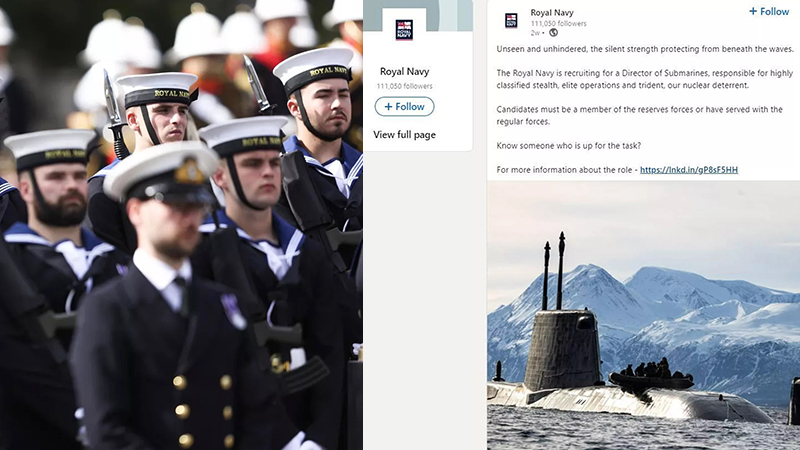Click the Royal Navy logo in sidebar card

click(x=404, y=30)
